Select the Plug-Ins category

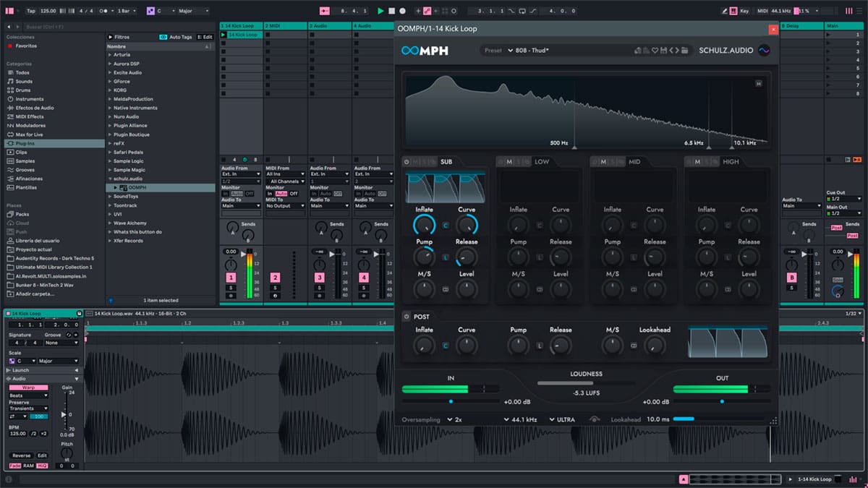point(54,143)
